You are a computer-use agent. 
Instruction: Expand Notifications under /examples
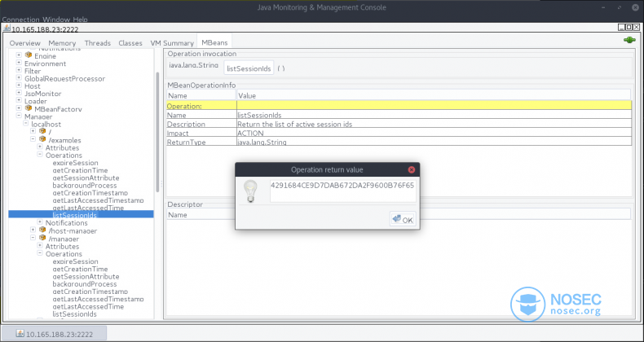(x=40, y=221)
